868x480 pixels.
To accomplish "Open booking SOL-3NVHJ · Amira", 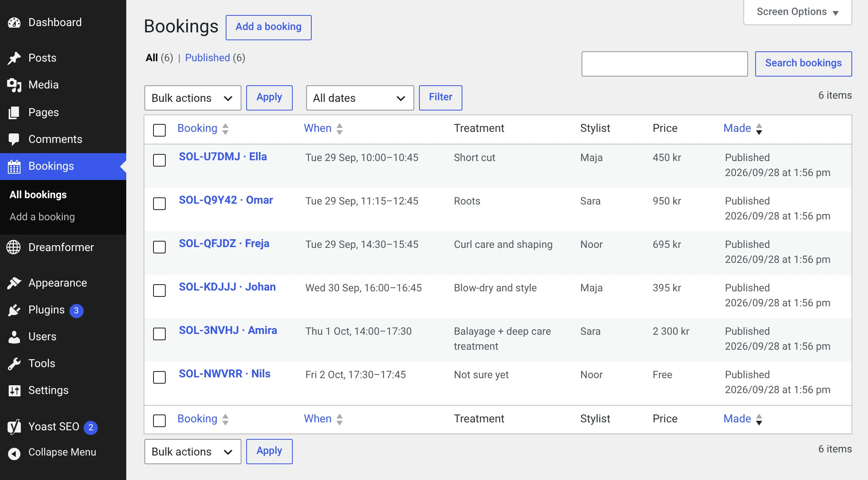I will pos(228,330).
